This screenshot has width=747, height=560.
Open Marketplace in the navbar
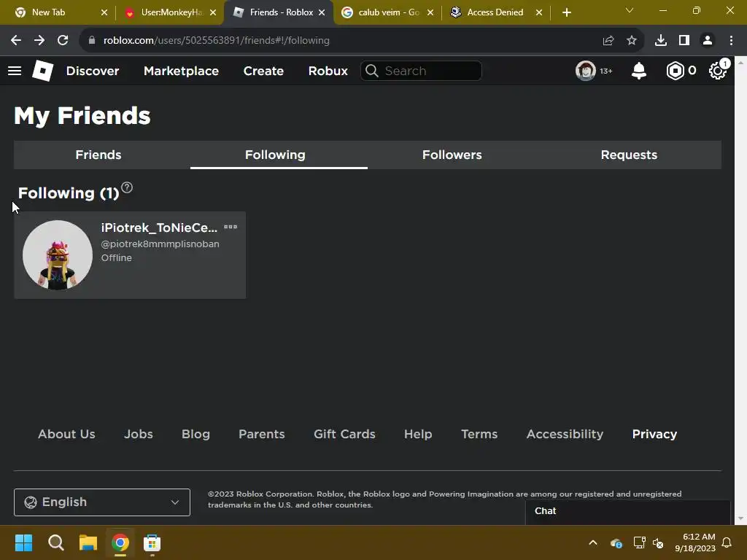tap(181, 71)
